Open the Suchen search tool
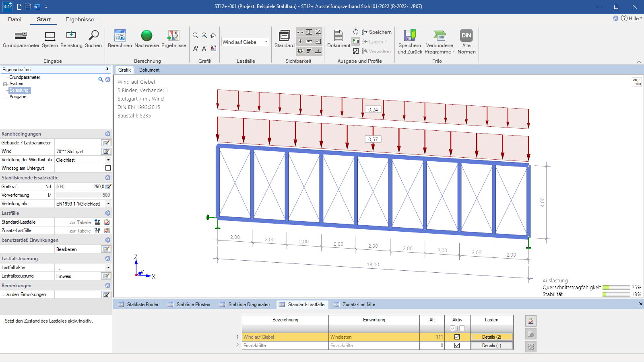Screen dimensions: 644x362 (93, 39)
